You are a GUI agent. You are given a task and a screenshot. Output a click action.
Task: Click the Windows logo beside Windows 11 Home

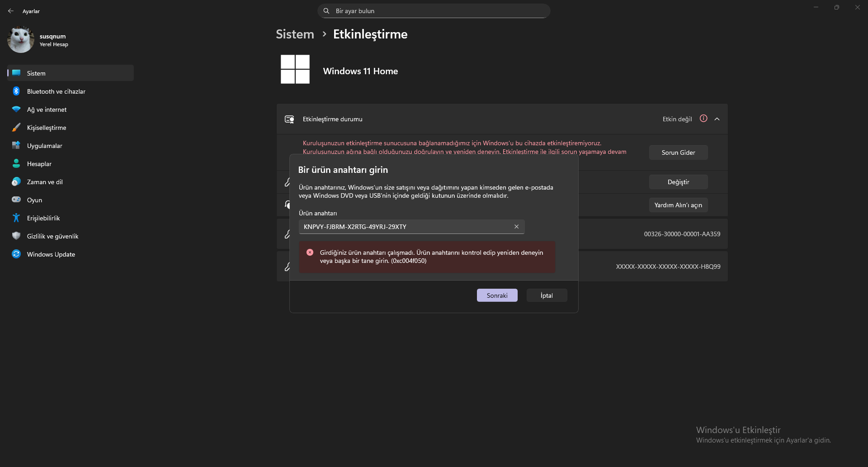coord(295,69)
